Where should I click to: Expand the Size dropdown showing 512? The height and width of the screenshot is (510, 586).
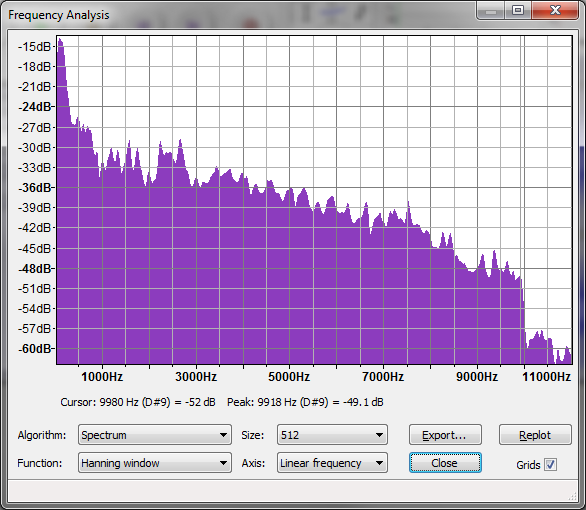[332, 435]
